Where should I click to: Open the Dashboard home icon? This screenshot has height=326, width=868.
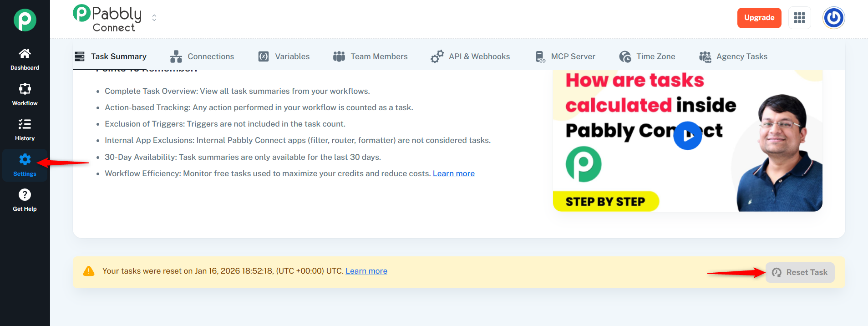[x=25, y=54]
